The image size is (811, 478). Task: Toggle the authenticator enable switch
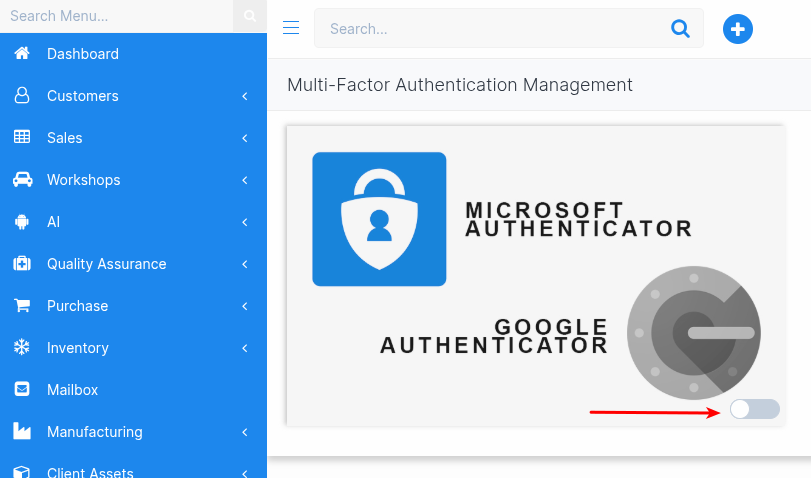pyautogui.click(x=754, y=409)
